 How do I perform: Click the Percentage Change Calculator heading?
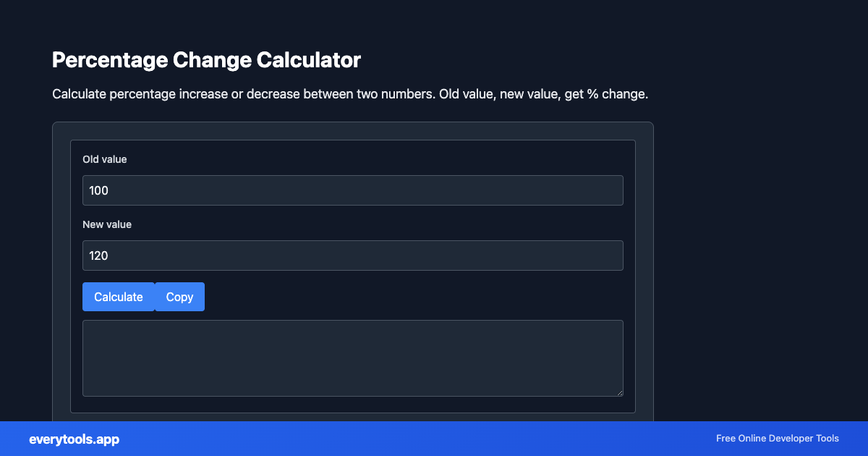click(206, 60)
